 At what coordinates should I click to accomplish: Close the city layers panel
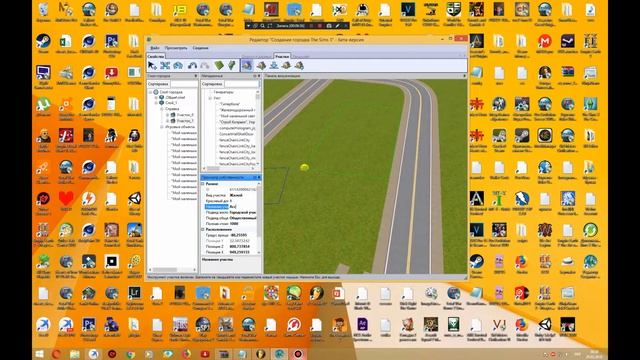click(196, 76)
